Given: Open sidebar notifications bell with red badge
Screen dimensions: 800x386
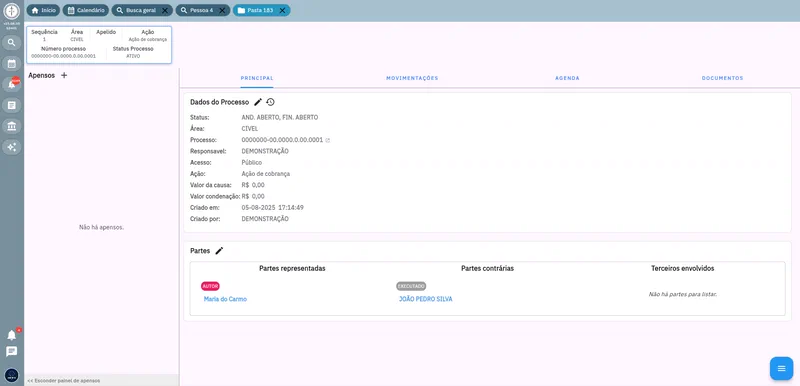Looking at the screenshot, I should coord(12,85).
